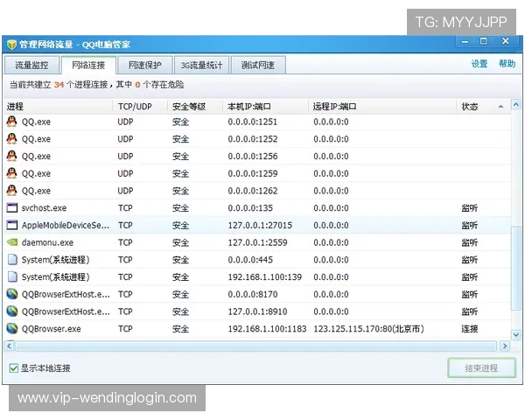
Task: Sort by the 安全等级 column header
Action: (195, 107)
